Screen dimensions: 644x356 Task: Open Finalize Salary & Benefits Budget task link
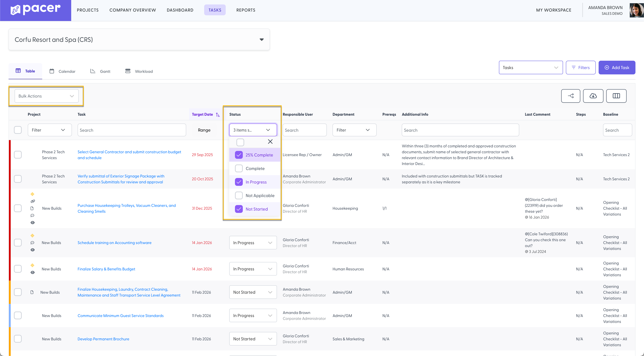106,269
